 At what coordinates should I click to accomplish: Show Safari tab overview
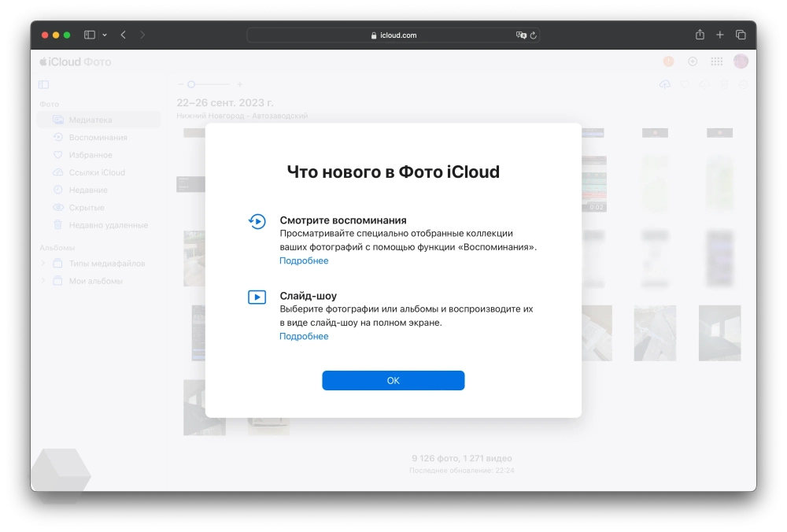pos(741,35)
